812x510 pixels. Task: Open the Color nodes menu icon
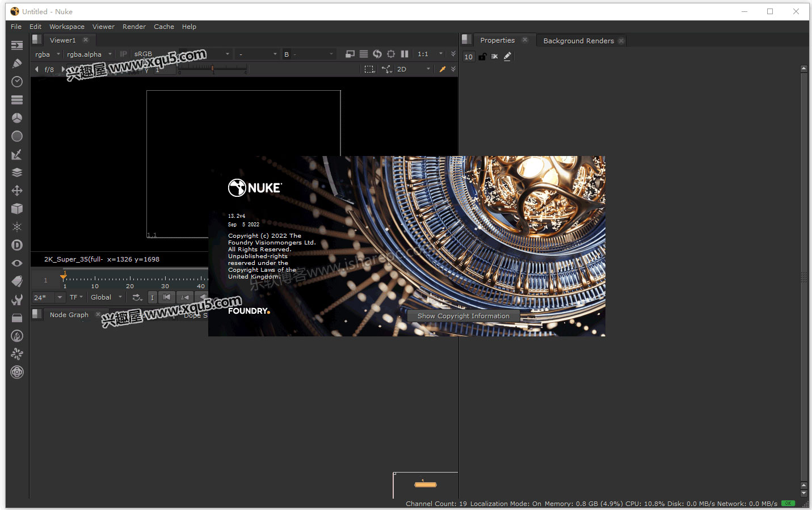point(17,118)
